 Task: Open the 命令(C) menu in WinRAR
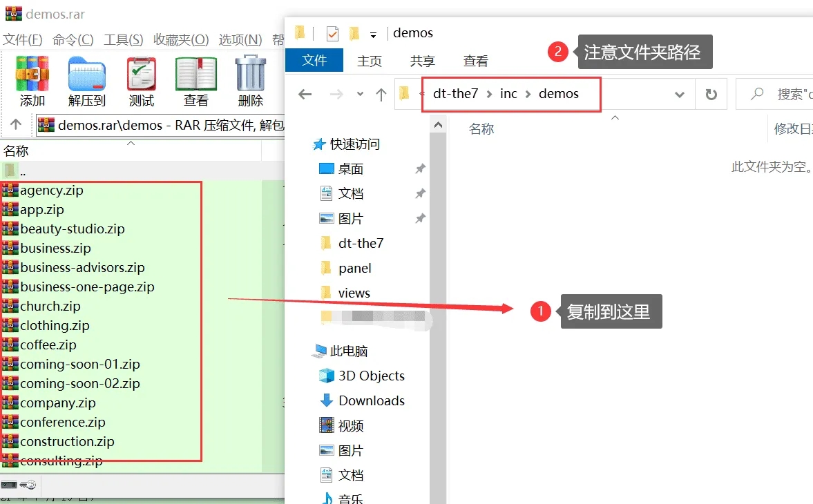(x=73, y=40)
